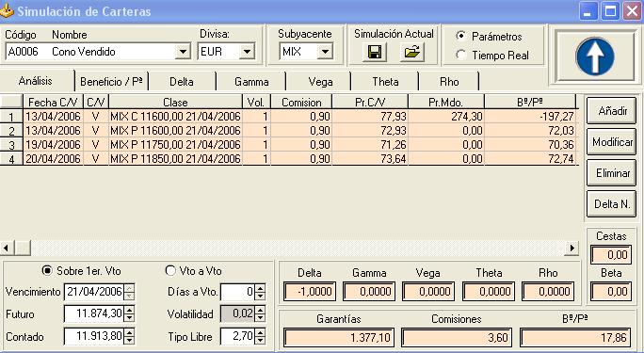This screenshot has height=353, width=644.
Task: Click the Vencimiento date field
Action: [x=94, y=292]
